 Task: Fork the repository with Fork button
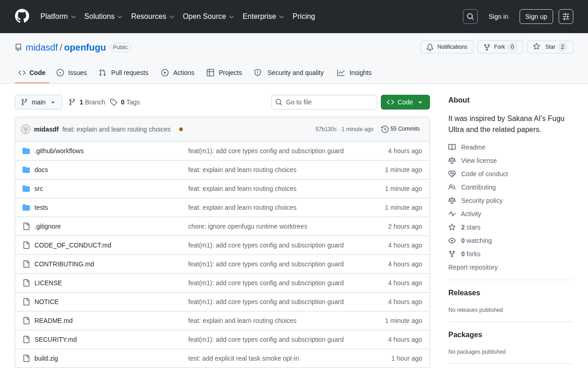click(x=500, y=47)
